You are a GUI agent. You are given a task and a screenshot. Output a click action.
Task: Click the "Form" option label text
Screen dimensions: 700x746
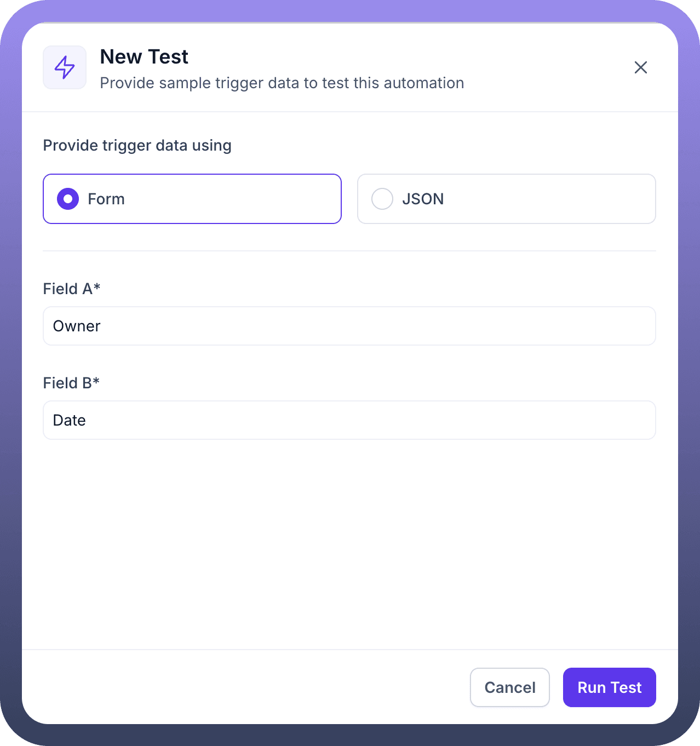coord(106,199)
